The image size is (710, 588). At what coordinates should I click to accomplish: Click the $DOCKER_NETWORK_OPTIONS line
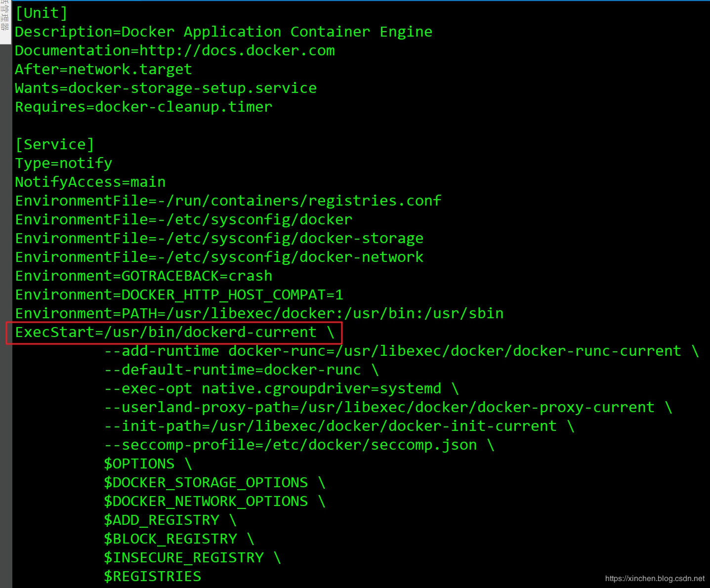[x=215, y=502]
